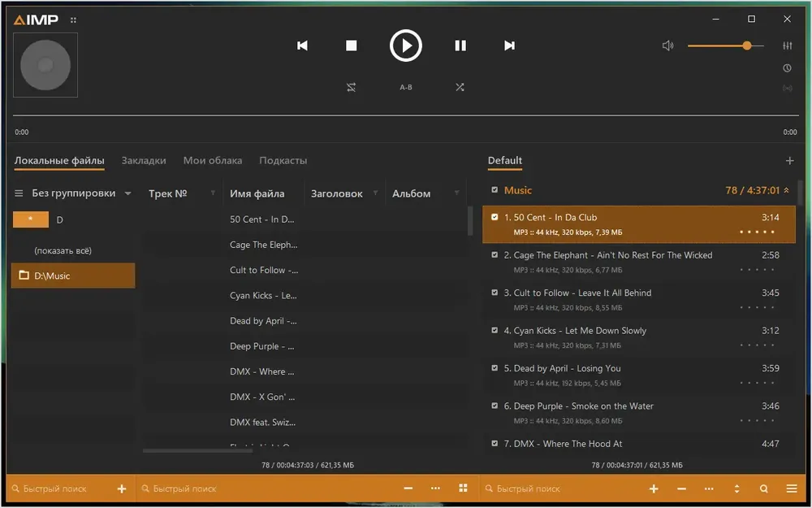This screenshot has height=508, width=812.
Task: Select file 50 Cent - In D...
Action: 262,219
